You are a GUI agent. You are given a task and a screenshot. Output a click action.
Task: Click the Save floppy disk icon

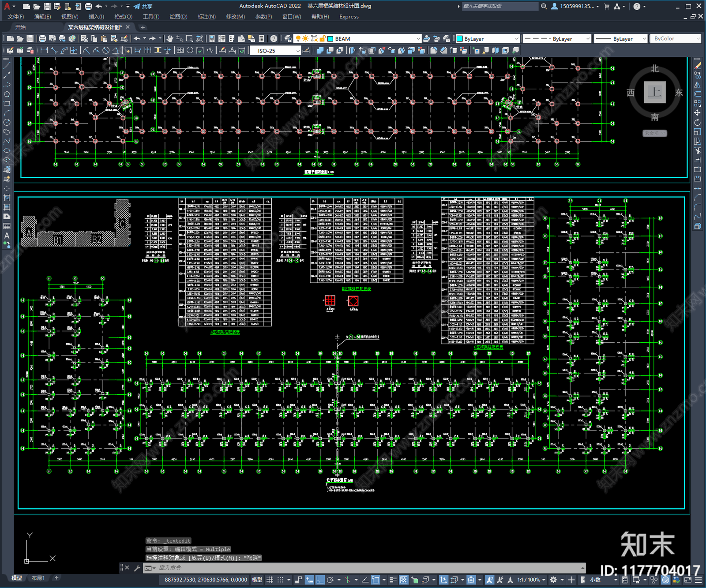click(x=30, y=39)
